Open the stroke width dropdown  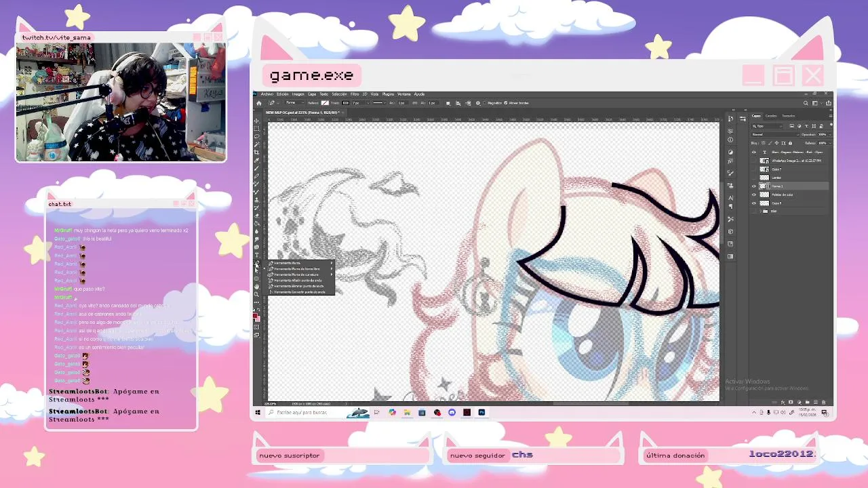tap(368, 103)
